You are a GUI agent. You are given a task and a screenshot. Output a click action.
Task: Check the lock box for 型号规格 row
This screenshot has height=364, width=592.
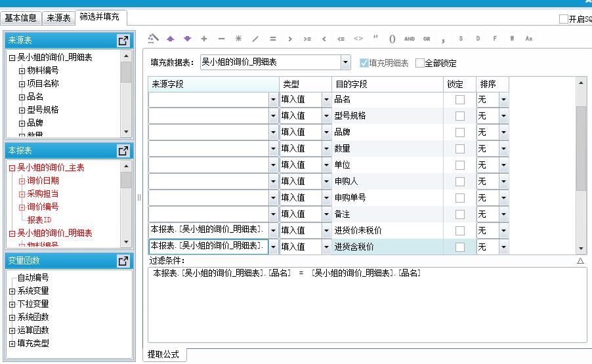[460, 116]
